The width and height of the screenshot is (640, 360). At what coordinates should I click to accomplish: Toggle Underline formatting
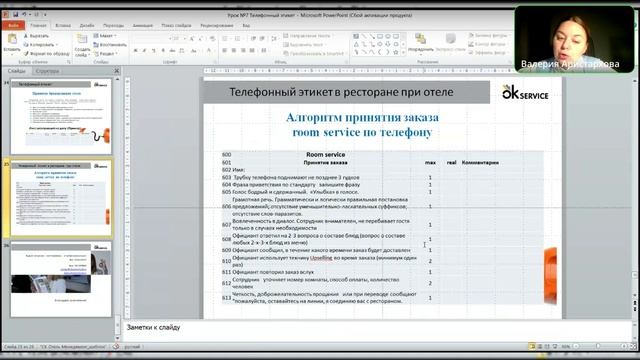click(153, 50)
